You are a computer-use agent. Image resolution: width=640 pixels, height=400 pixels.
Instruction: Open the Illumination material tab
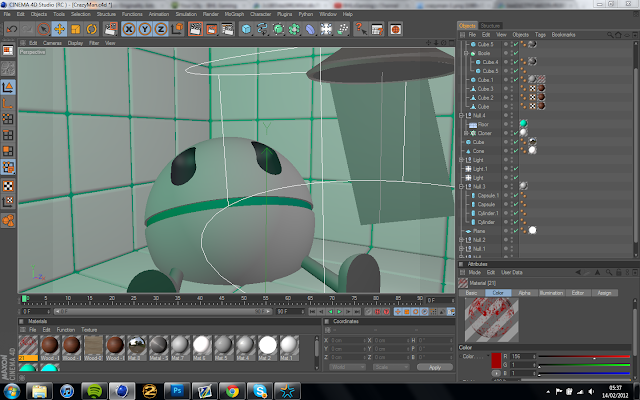coord(551,293)
